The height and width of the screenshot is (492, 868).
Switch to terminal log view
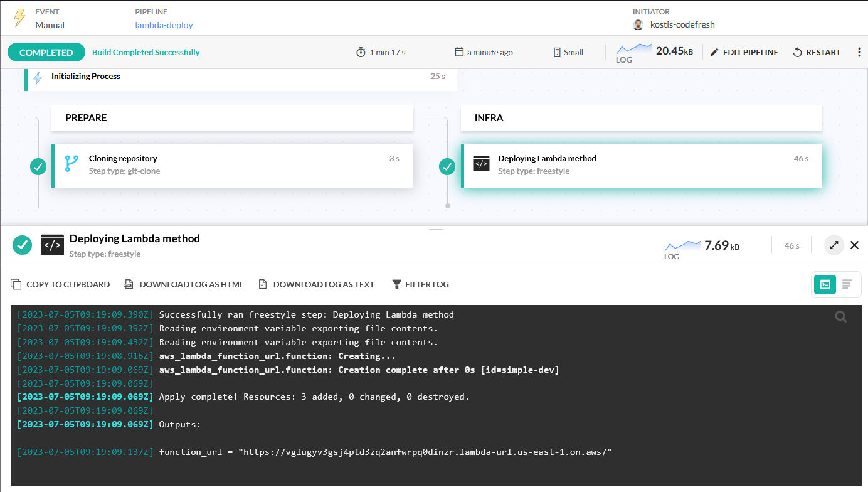[825, 284]
